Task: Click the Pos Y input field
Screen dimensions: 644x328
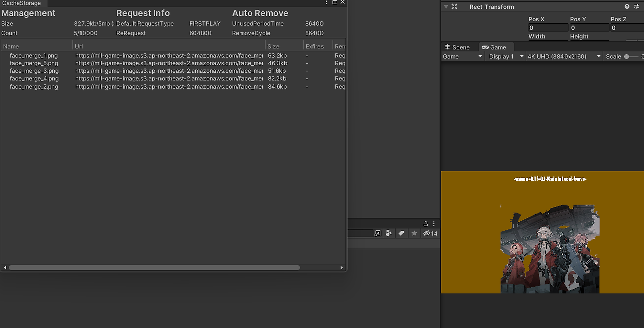Action: [x=588, y=28]
